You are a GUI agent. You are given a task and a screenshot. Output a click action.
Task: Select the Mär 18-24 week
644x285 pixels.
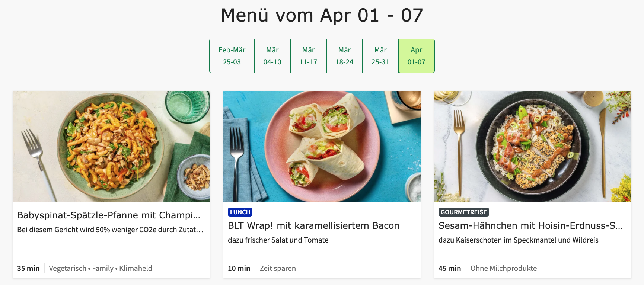tap(344, 55)
